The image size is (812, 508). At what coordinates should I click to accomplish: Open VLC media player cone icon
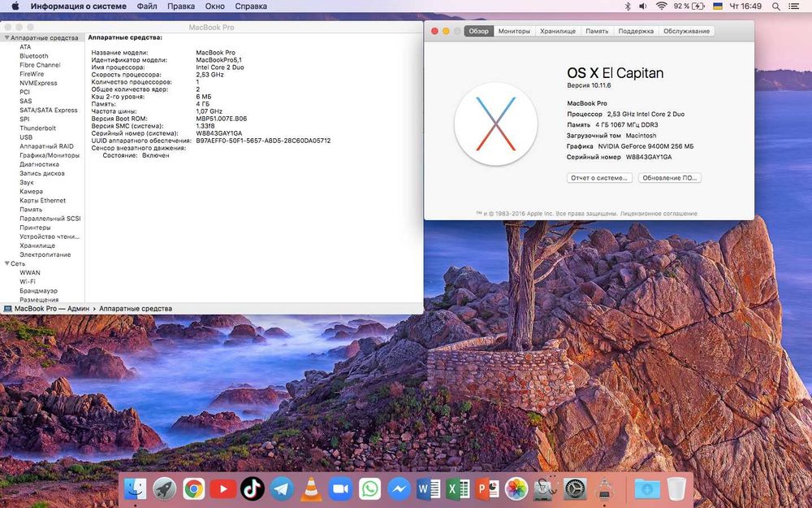pos(311,488)
